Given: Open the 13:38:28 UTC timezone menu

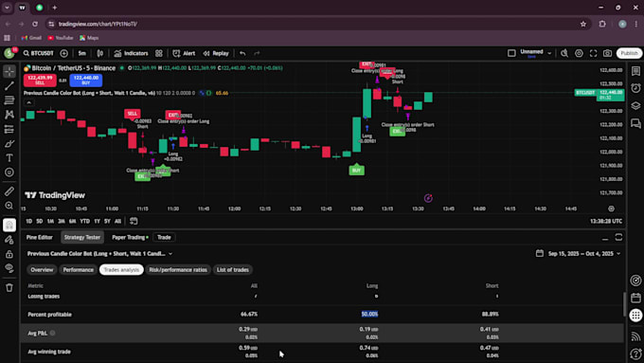Looking at the screenshot, I should coord(606,221).
